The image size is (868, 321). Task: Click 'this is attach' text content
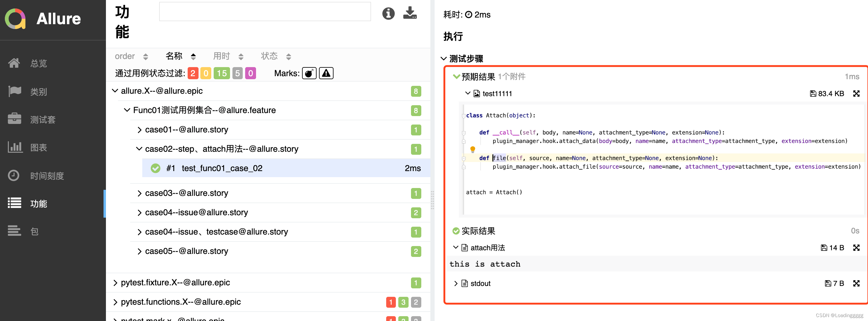tap(485, 264)
